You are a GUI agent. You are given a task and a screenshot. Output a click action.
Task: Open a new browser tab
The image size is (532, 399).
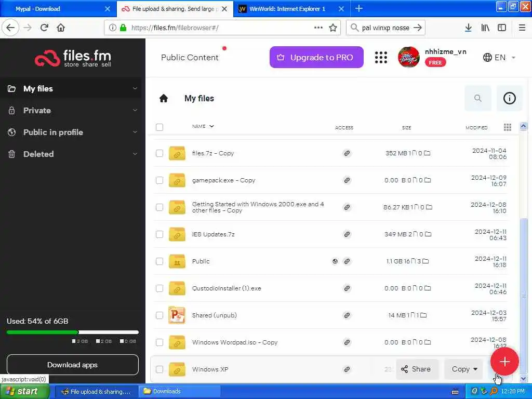tap(359, 8)
